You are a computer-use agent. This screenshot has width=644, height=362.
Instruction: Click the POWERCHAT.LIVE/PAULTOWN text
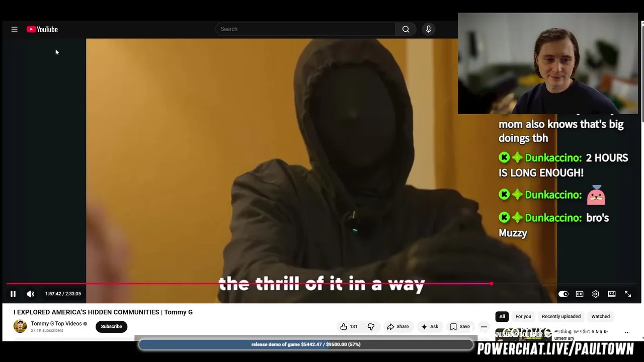click(x=555, y=349)
